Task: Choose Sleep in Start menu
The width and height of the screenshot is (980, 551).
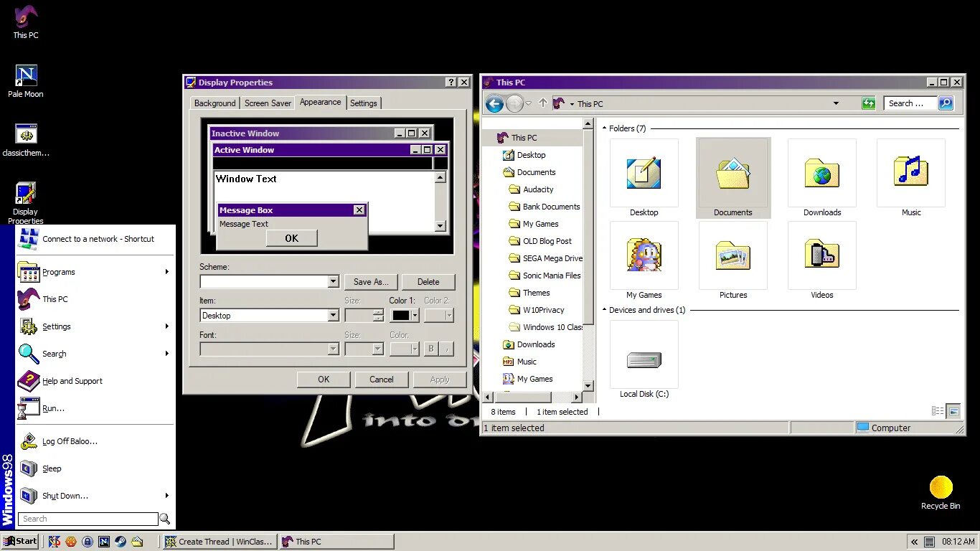Action: click(95, 468)
